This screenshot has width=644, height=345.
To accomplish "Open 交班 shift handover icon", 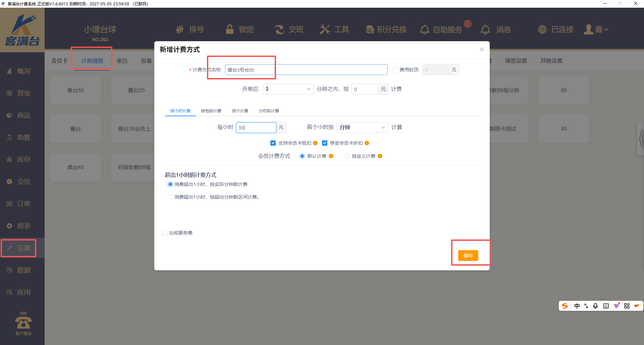I will coord(279,29).
